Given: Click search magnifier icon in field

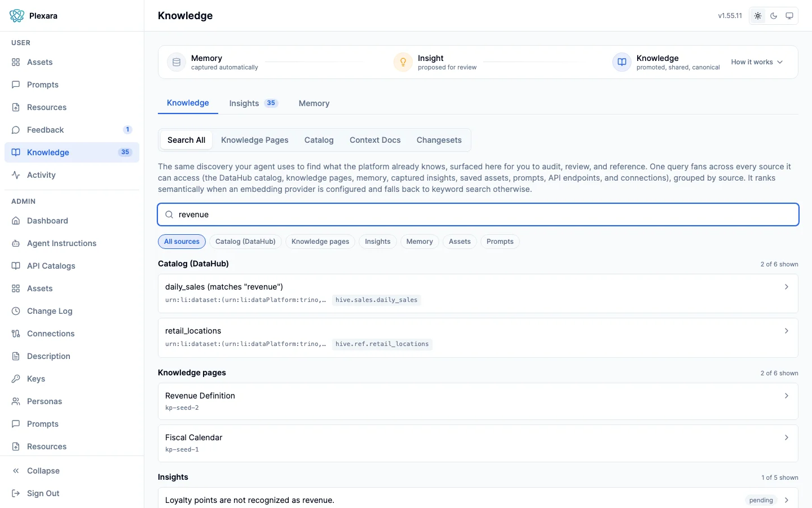Looking at the screenshot, I should (169, 214).
